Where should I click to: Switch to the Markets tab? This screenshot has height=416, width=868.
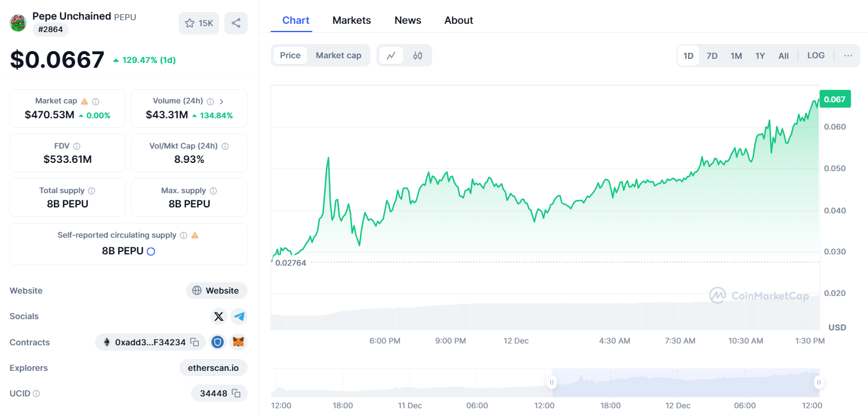(x=351, y=20)
